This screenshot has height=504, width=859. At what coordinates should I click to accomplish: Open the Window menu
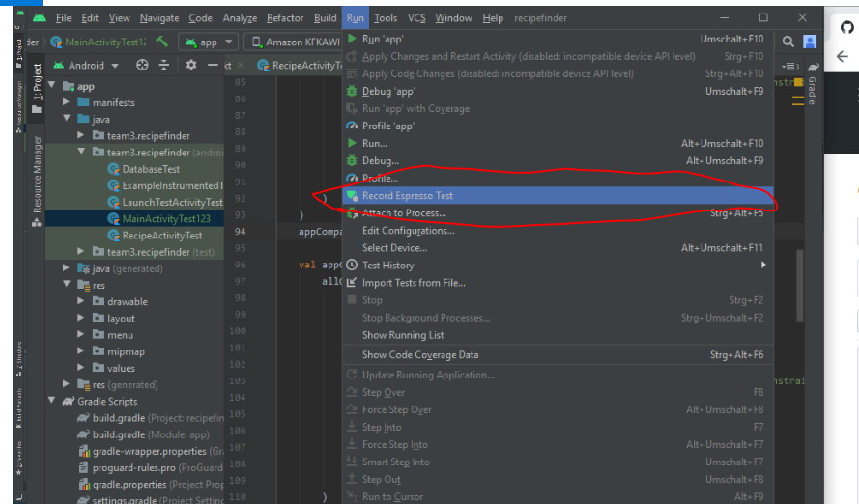[453, 18]
